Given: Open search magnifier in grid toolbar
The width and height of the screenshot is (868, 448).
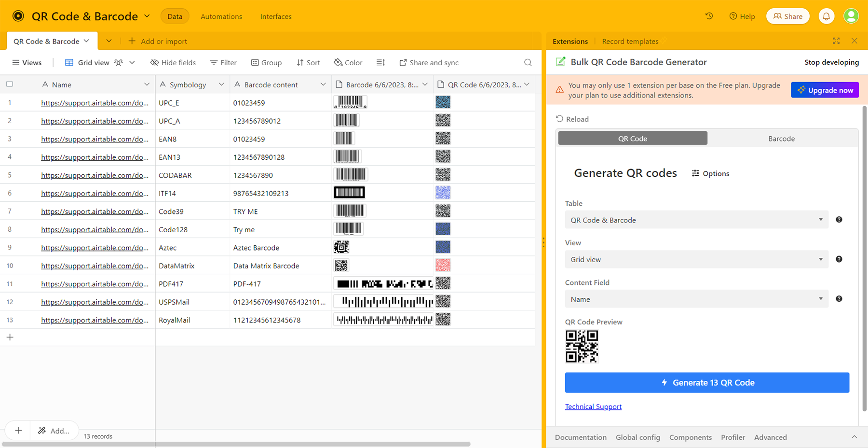Looking at the screenshot, I should pos(528,62).
